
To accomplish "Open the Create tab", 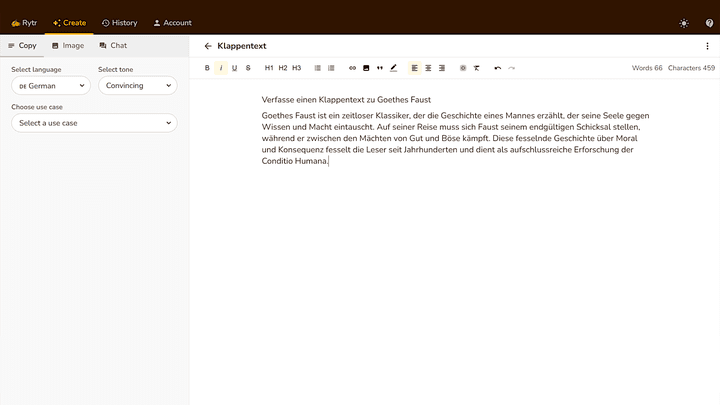I will (x=69, y=23).
